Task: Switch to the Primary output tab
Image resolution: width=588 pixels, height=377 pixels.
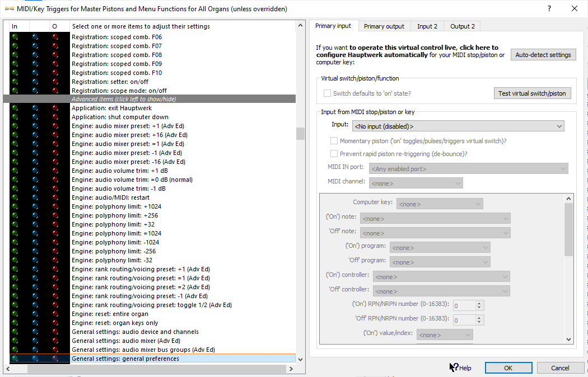Action: [x=384, y=26]
